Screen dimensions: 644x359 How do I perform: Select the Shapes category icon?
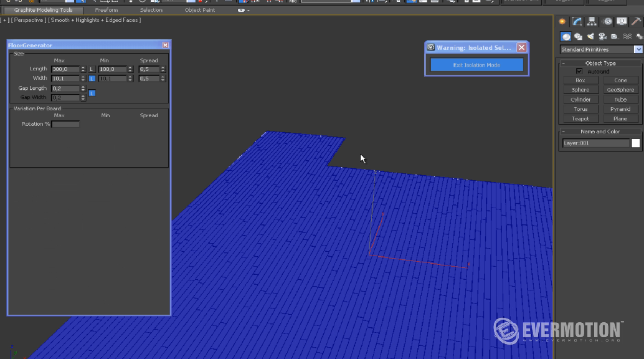click(x=578, y=37)
